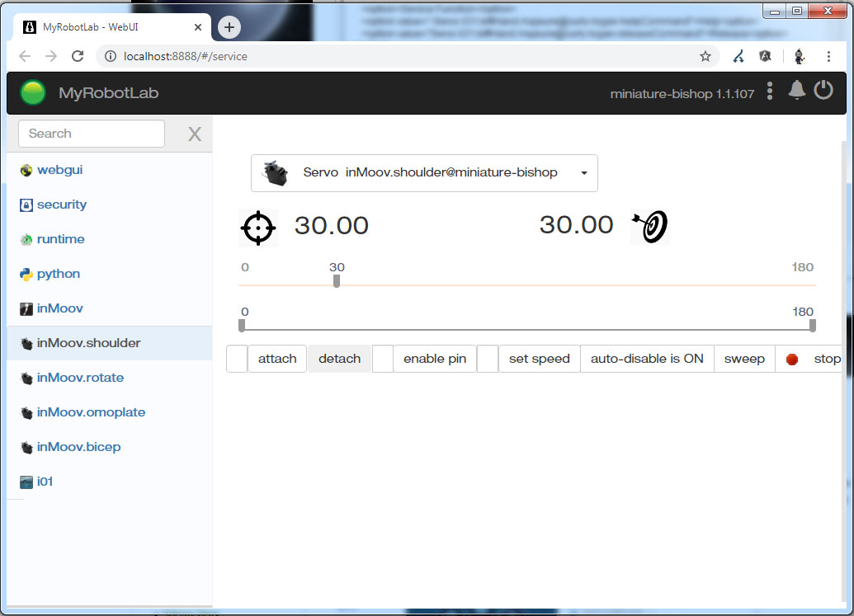Open the inMoov service
The image size is (854, 616).
click(x=60, y=308)
